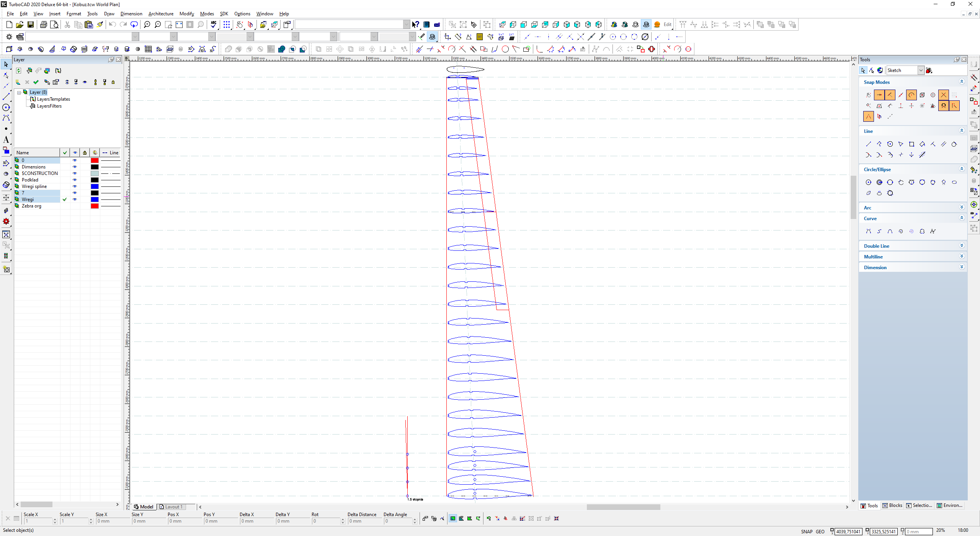Toggle visibility of Wregi spline layer
980x536 pixels.
[75, 186]
